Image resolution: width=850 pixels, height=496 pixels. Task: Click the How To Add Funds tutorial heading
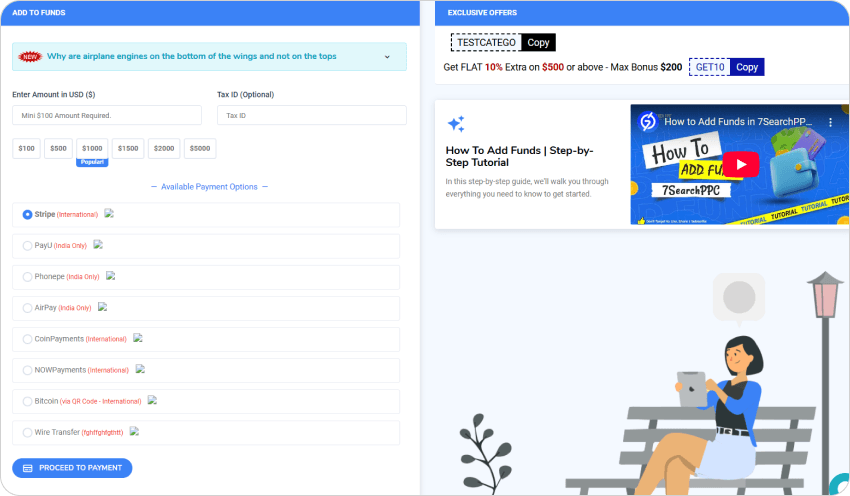(519, 157)
